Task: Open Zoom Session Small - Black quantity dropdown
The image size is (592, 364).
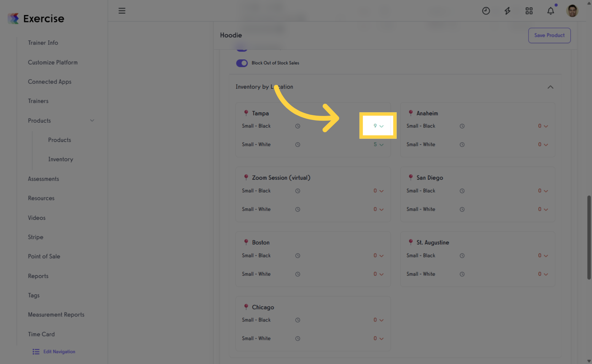Action: coord(378,190)
